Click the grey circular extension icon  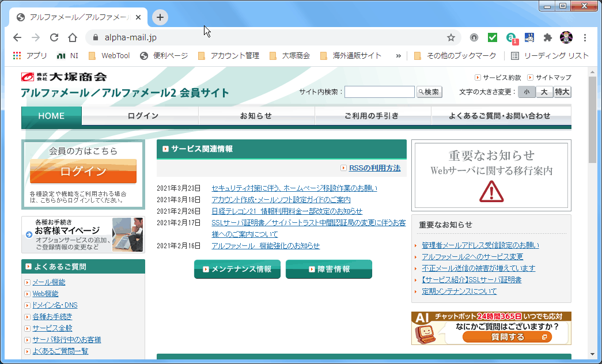pos(474,37)
